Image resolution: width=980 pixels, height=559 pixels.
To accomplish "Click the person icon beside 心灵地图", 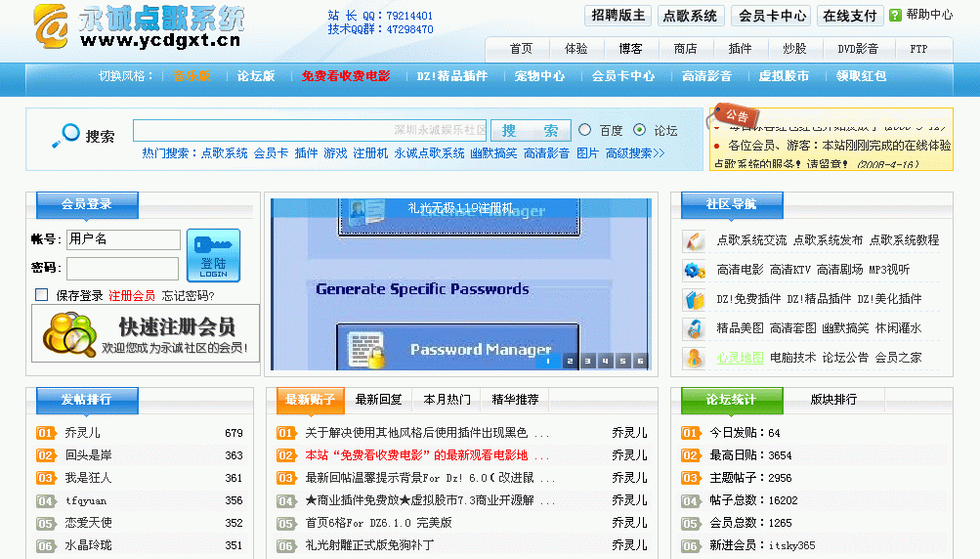I will 694,358.
